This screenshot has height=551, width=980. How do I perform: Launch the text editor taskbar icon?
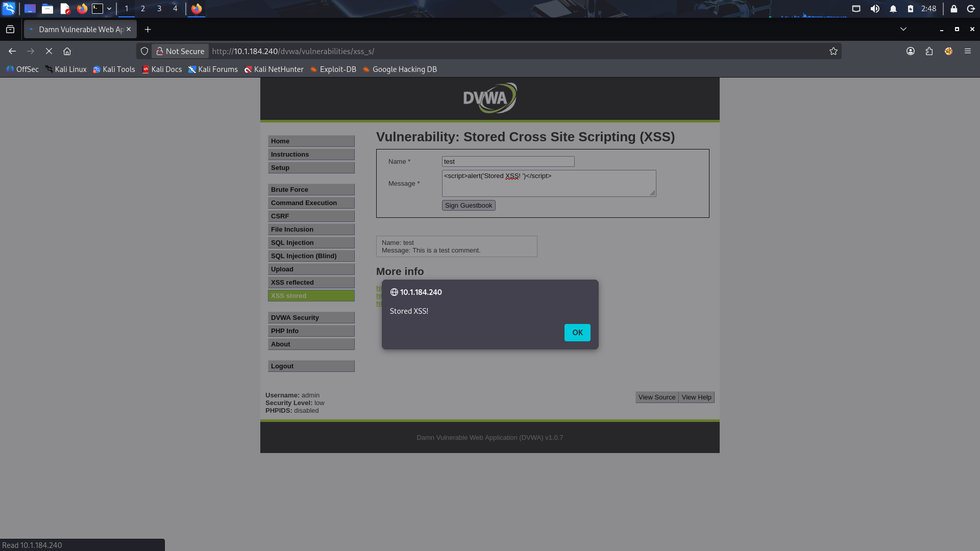(x=65, y=9)
